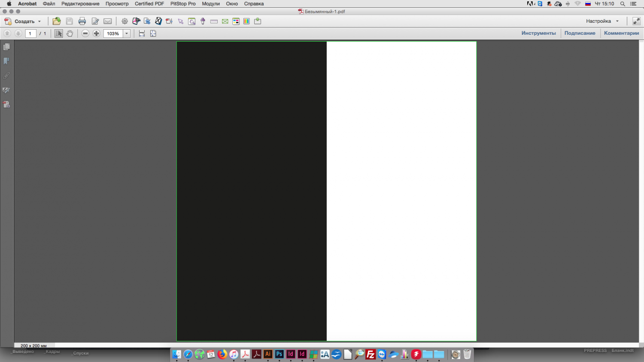
Task: Open the PitStop Pro menu
Action: pyautogui.click(x=183, y=4)
